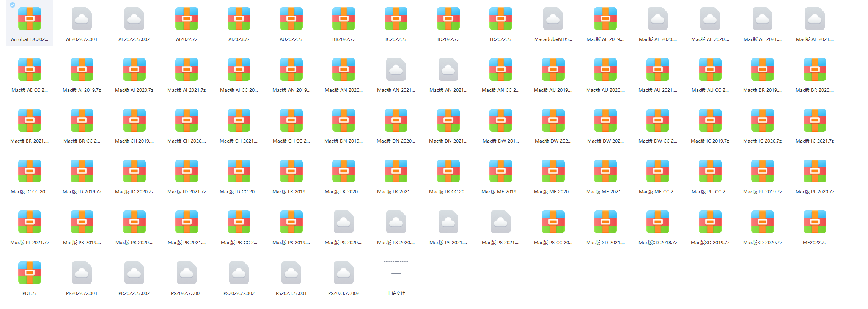The image size is (868, 309).
Task: Open the LR2022.7z archive icon
Action: 501,19
